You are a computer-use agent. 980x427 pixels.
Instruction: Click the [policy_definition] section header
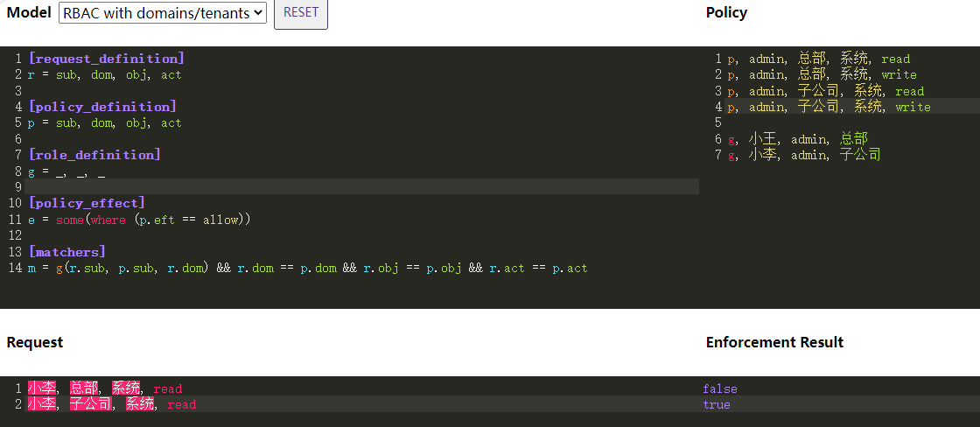coord(102,107)
